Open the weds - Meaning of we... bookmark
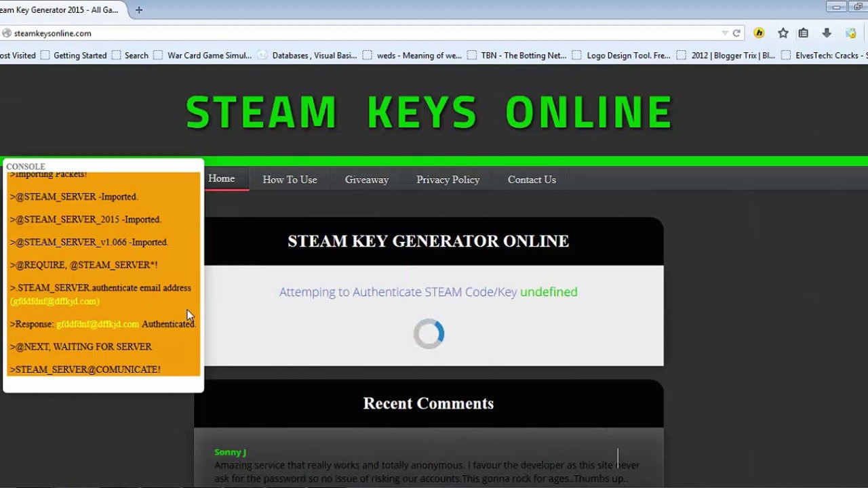 [x=412, y=56]
